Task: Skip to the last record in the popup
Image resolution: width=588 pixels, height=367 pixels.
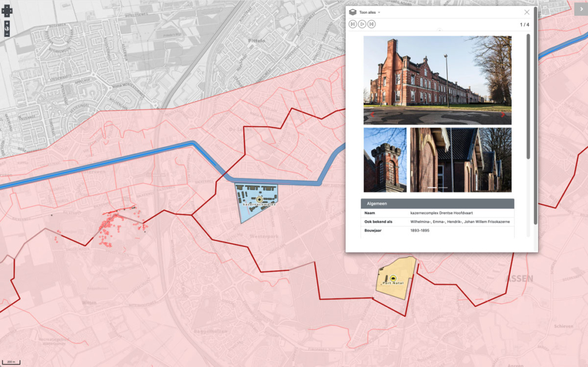Action: [x=372, y=24]
